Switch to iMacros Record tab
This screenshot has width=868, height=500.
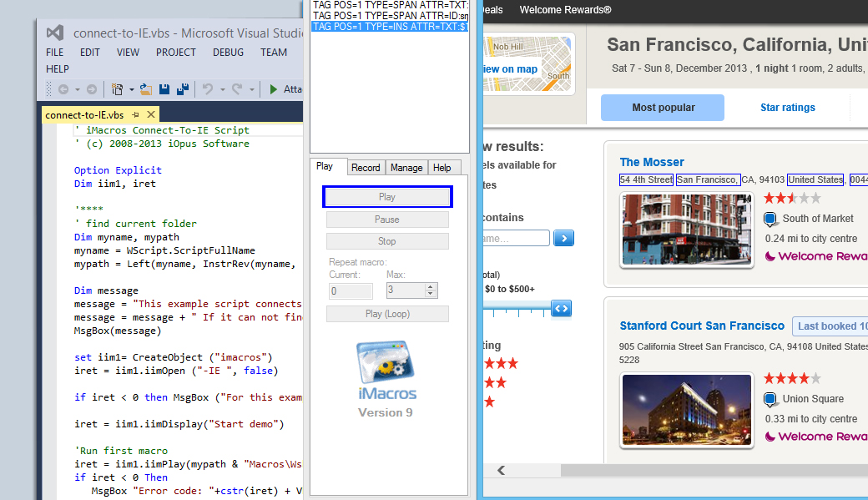[x=366, y=167]
